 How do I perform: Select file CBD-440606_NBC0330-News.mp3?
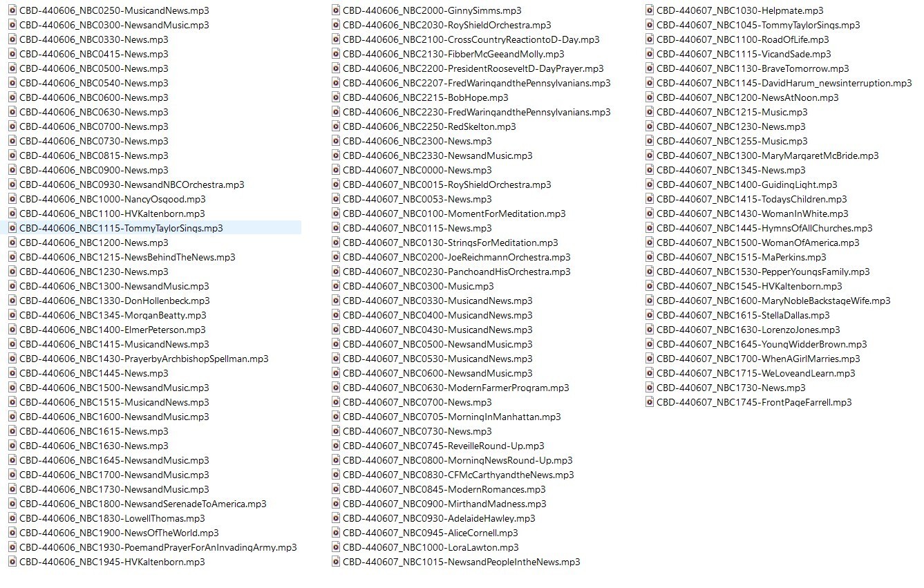[94, 39]
